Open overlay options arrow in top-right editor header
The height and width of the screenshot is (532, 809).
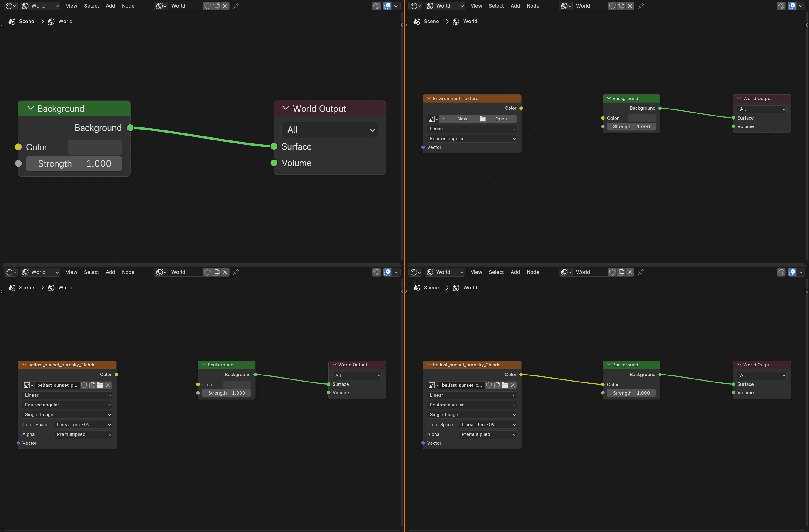coord(801,6)
